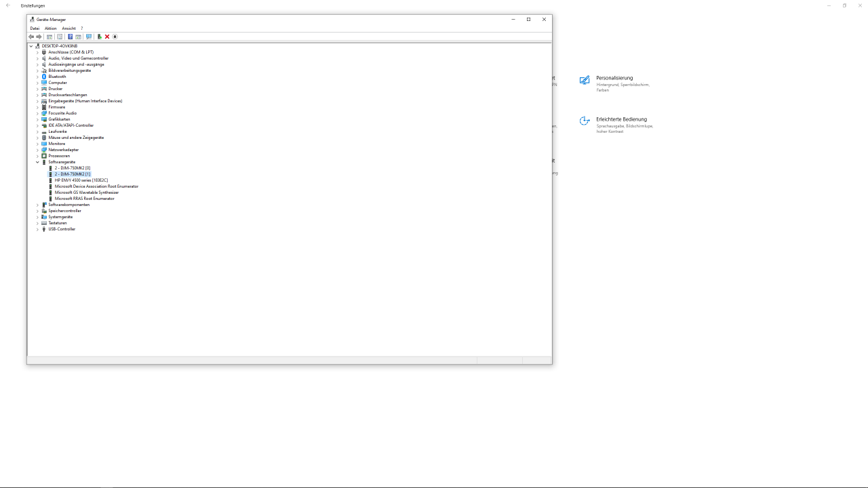Expand Audioeingänge und -ausgänge
Viewport: 868px width, 488px height.
pos(37,64)
